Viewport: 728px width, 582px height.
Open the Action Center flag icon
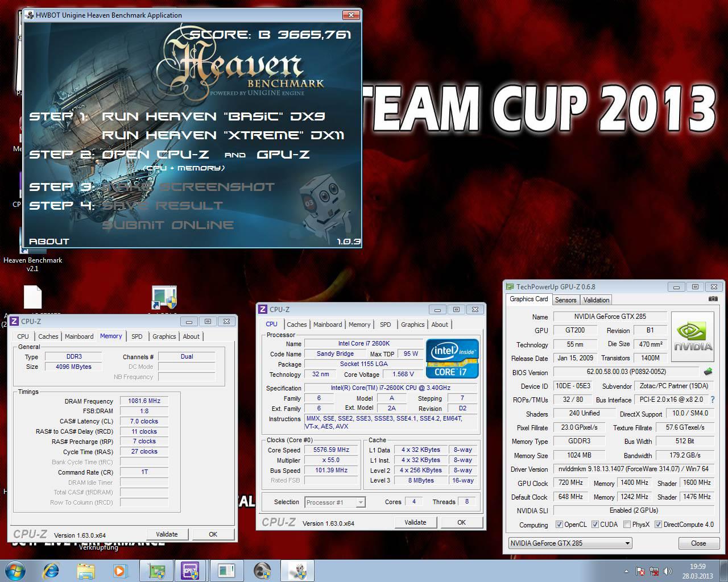(640, 571)
